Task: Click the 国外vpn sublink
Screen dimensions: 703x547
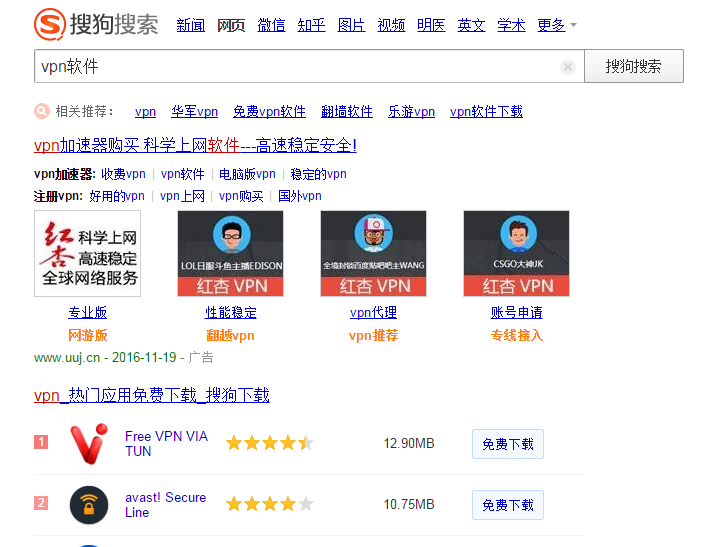Action: [x=300, y=196]
